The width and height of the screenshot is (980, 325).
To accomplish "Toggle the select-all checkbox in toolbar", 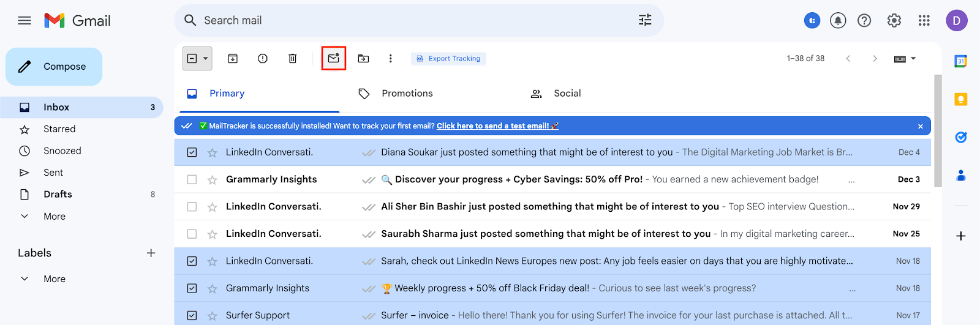I will coord(192,59).
